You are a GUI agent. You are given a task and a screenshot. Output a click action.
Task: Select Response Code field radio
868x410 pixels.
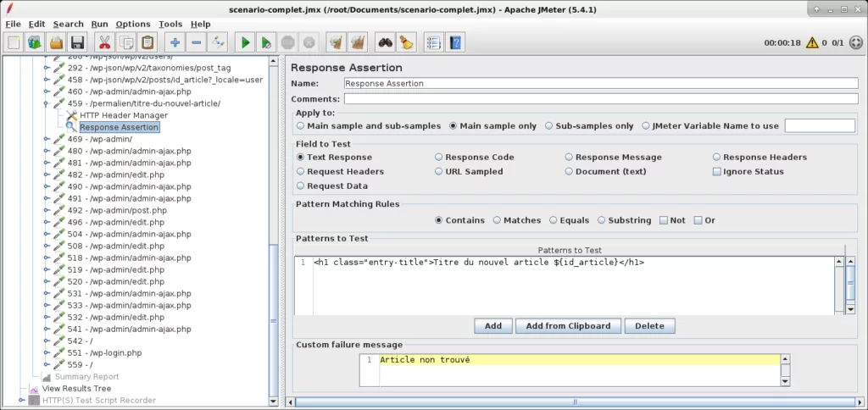[438, 158]
